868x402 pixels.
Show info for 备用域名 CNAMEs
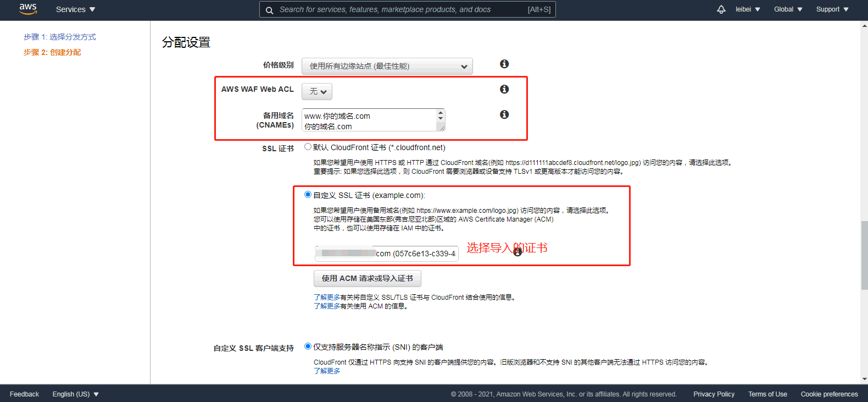504,114
